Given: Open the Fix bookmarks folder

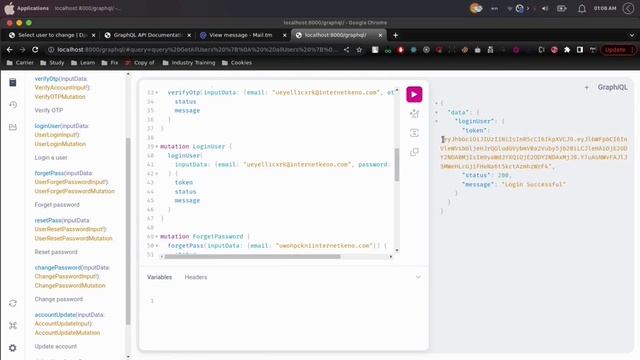Looking at the screenshot, I should tap(110, 63).
